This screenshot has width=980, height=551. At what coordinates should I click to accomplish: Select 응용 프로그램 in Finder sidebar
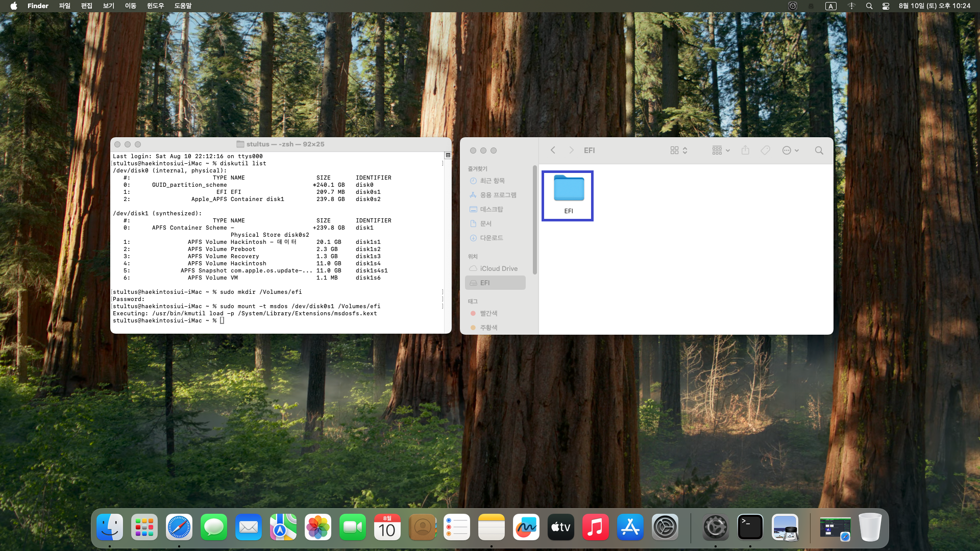pos(495,195)
